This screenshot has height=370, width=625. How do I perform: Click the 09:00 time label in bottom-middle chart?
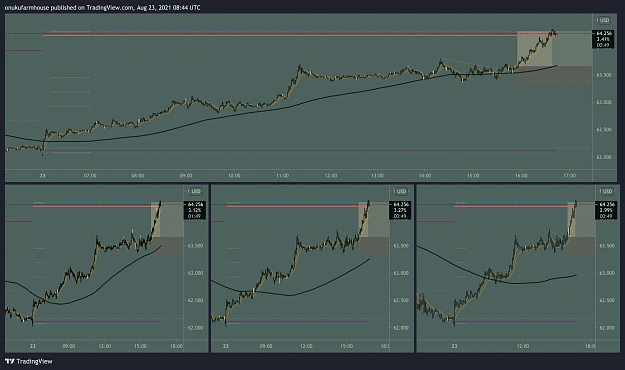[x=266, y=346]
